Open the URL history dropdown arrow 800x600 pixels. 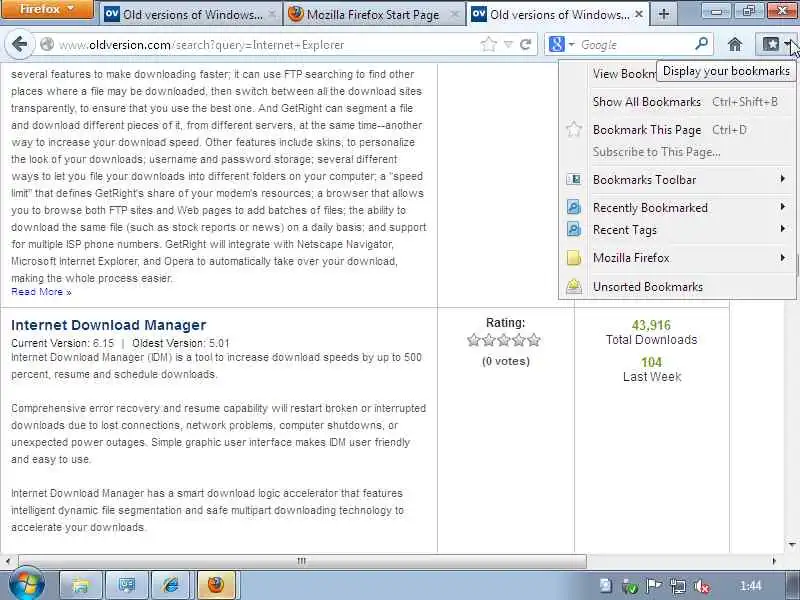point(508,45)
